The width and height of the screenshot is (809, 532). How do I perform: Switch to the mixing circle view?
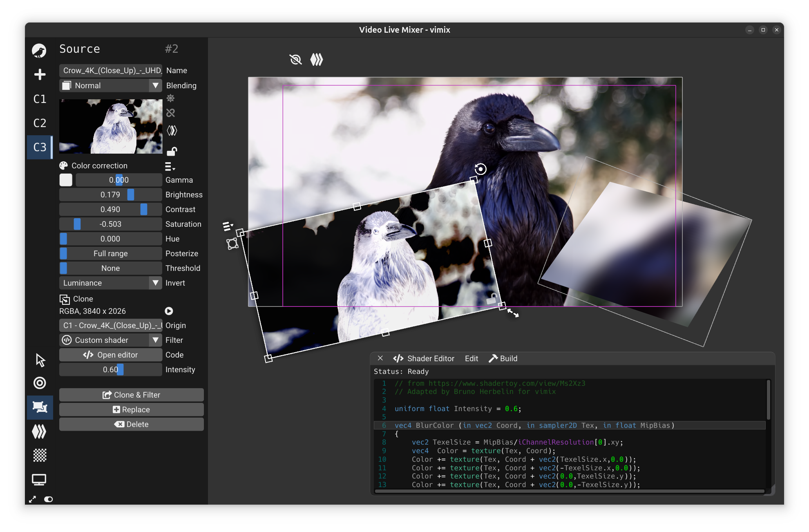[40, 383]
